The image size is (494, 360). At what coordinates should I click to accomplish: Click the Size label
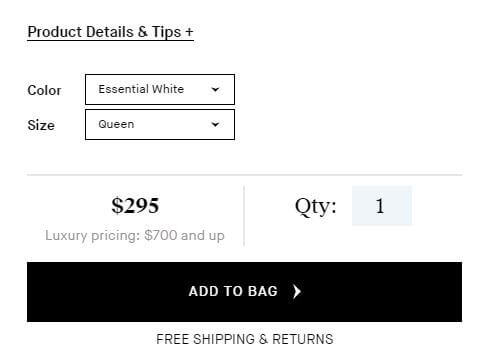(41, 125)
